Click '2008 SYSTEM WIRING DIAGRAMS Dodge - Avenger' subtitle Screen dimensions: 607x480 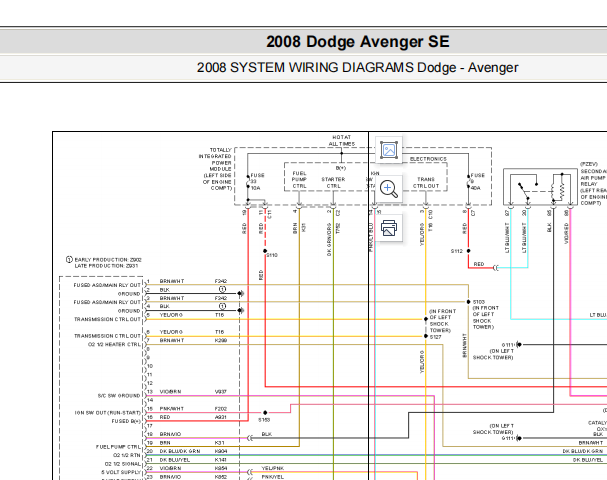[x=357, y=67]
